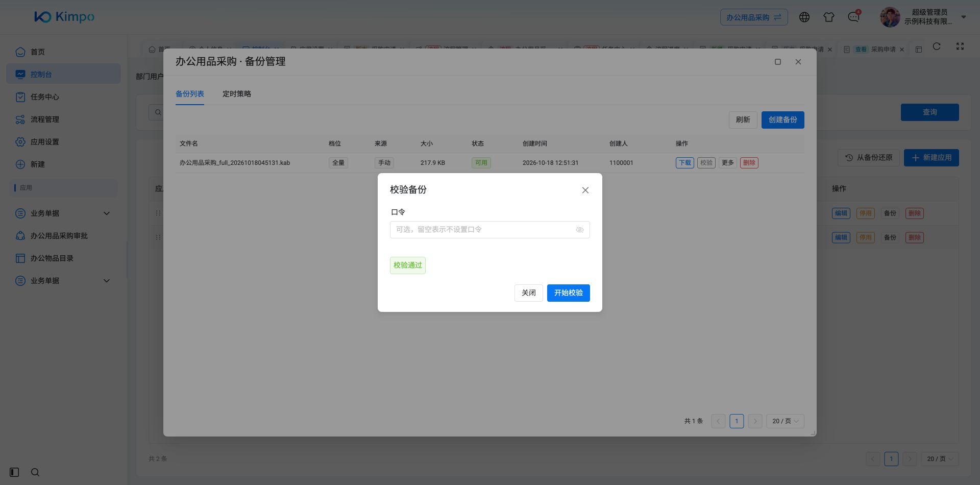Image resolution: width=980 pixels, height=485 pixels.
Task: Click creator cell 1100001
Action: coord(621,163)
